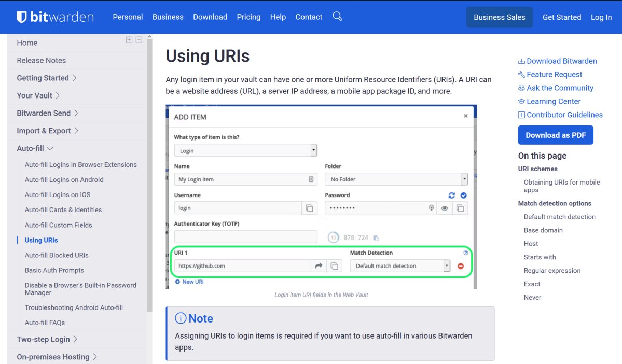Close the Add Item dialog
Image resolution: width=622 pixels, height=364 pixels.
(466, 116)
